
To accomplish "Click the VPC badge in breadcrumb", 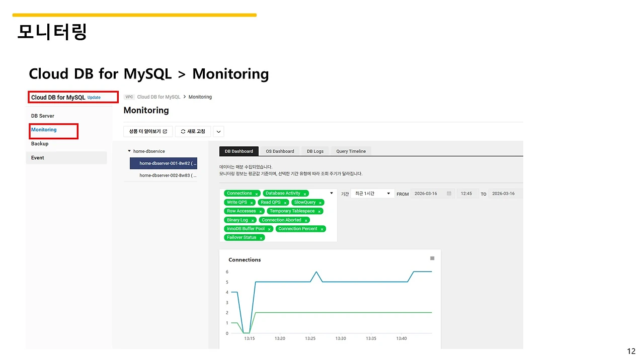I will coord(129,97).
